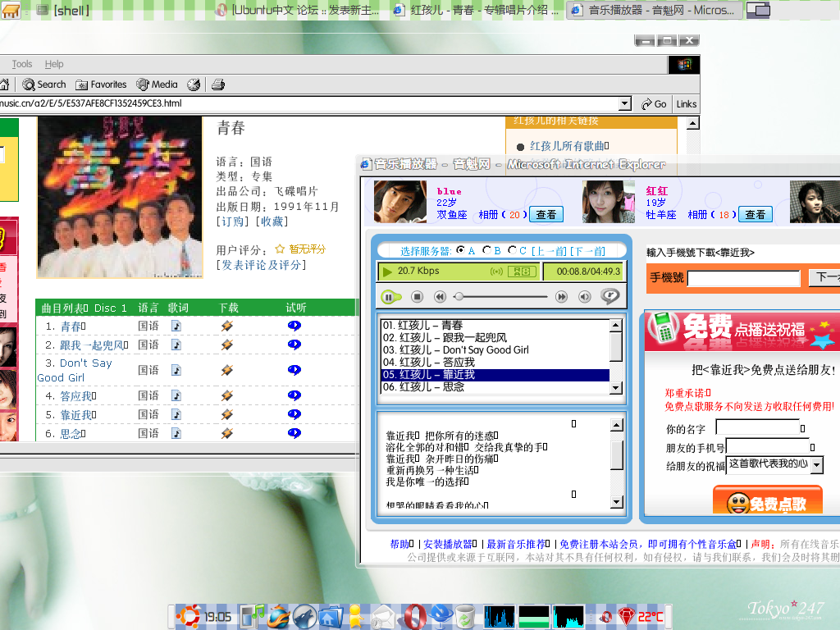Click the fast-forward button in player
This screenshot has width=840, height=630.
click(561, 296)
